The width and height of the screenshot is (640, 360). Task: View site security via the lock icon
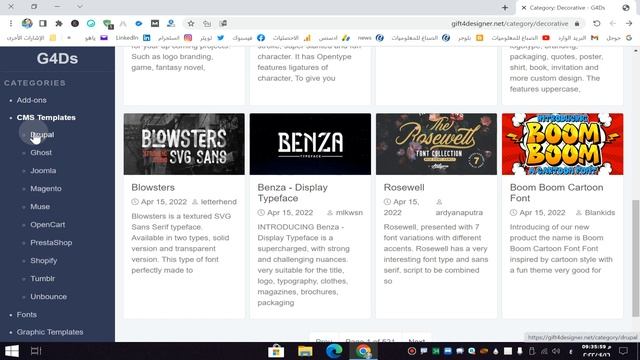click(x=577, y=24)
